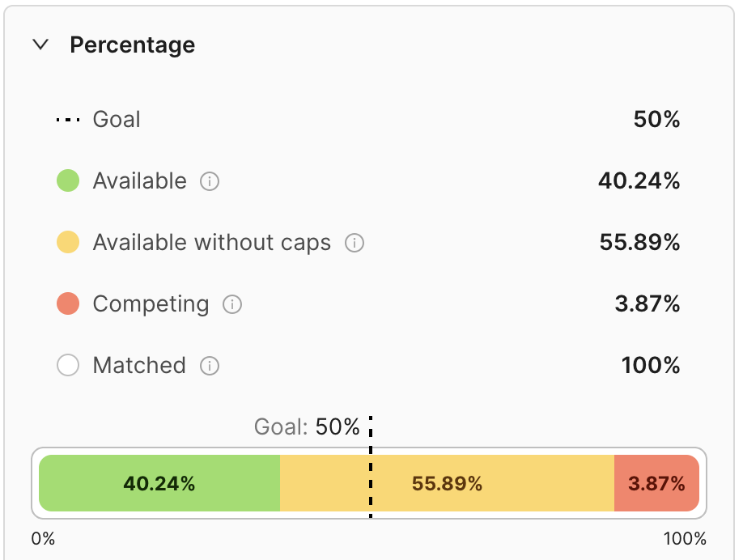
Task: Click the Competing legend label
Action: pyautogui.click(x=151, y=304)
